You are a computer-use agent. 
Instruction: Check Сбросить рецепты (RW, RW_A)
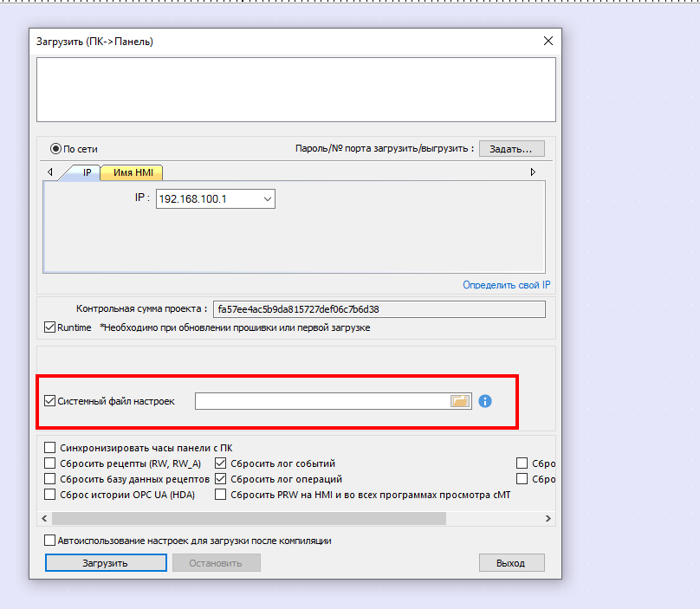[49, 463]
